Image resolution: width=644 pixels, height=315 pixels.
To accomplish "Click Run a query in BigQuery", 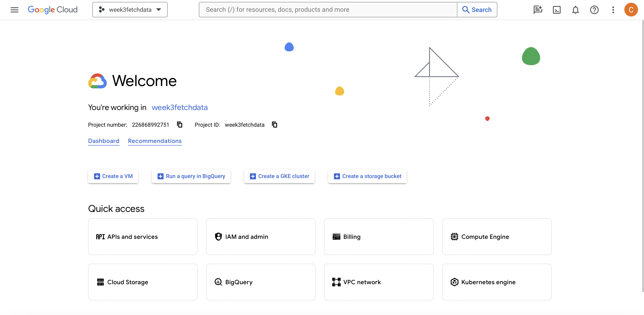I will [x=191, y=176].
